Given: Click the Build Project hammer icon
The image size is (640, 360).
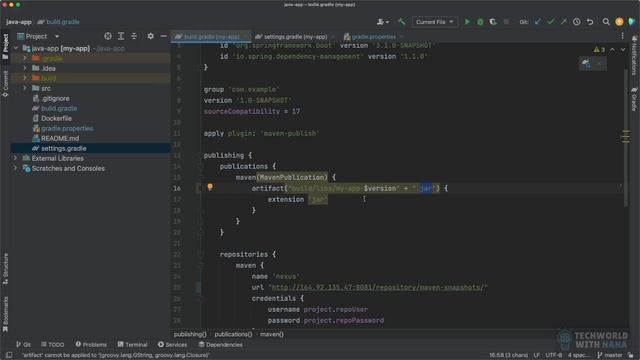Looking at the screenshot, I should [402, 22].
